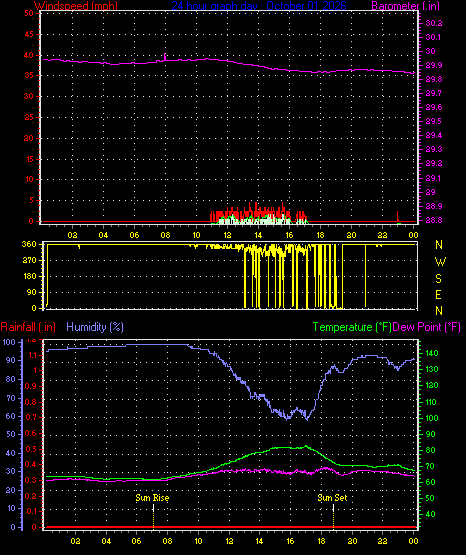Click the '29.1' barometer axis value
The height and width of the screenshot is (555, 466).
click(433, 178)
